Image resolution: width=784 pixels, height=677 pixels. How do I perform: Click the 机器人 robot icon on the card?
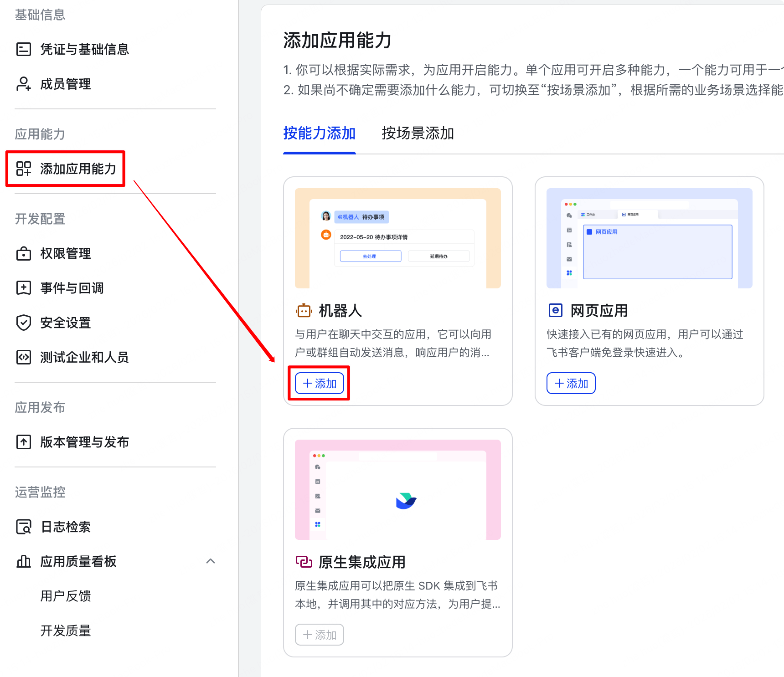(x=303, y=311)
